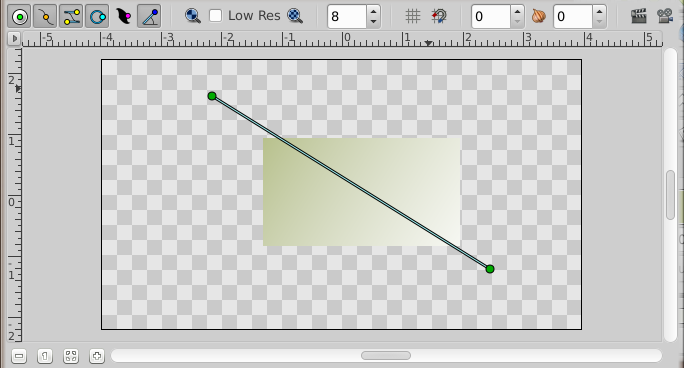Click the vertical scrollbar handle
Image resolution: width=684 pixels, height=368 pixels.
(x=671, y=195)
